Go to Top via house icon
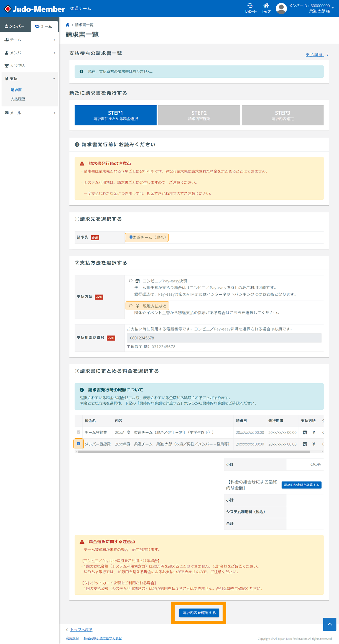This screenshot has width=339, height=644. tap(266, 6)
